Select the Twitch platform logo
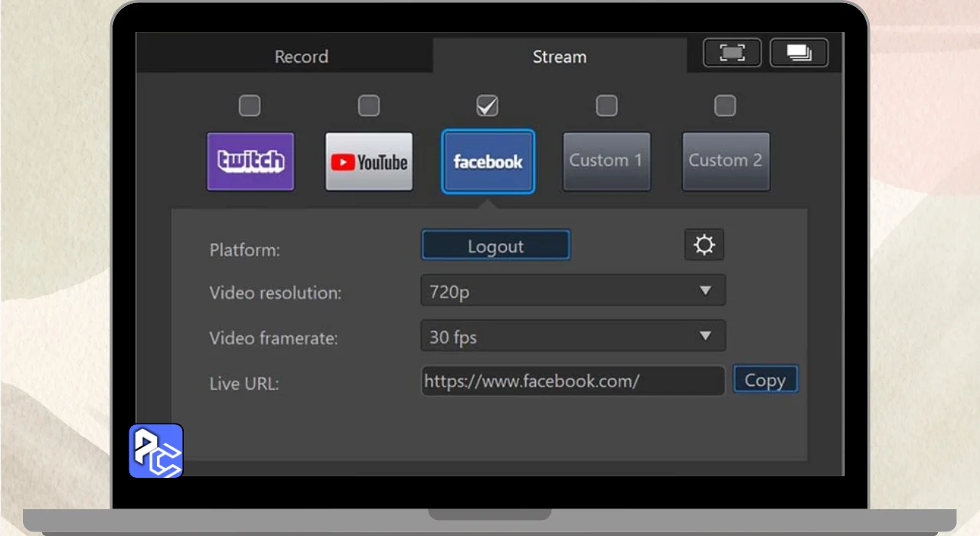 coord(250,162)
